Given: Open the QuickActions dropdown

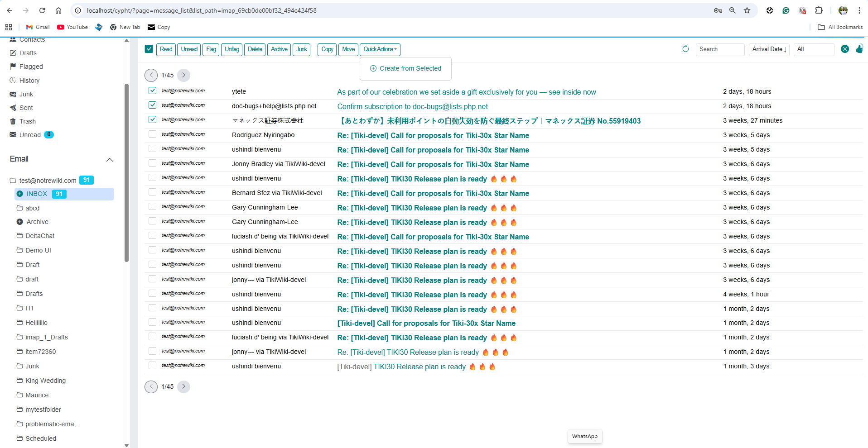Looking at the screenshot, I should [380, 49].
